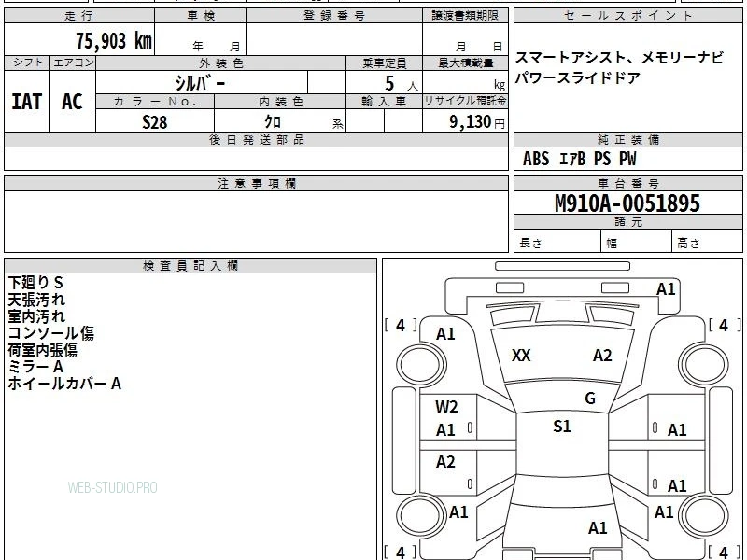This screenshot has width=747, height=560.
Task: Select the 後日発送部品 header
Action: point(256,139)
